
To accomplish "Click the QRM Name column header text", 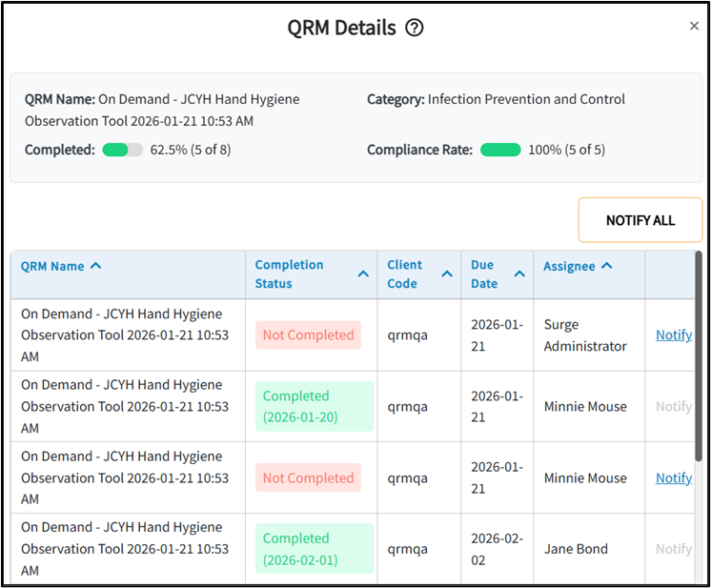I will pos(52,266).
